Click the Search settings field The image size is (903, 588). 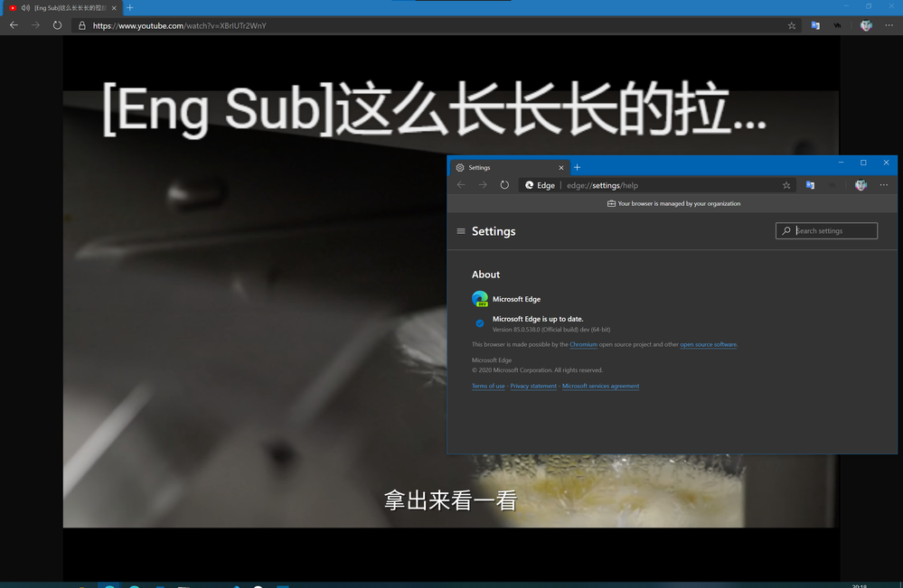[826, 230]
